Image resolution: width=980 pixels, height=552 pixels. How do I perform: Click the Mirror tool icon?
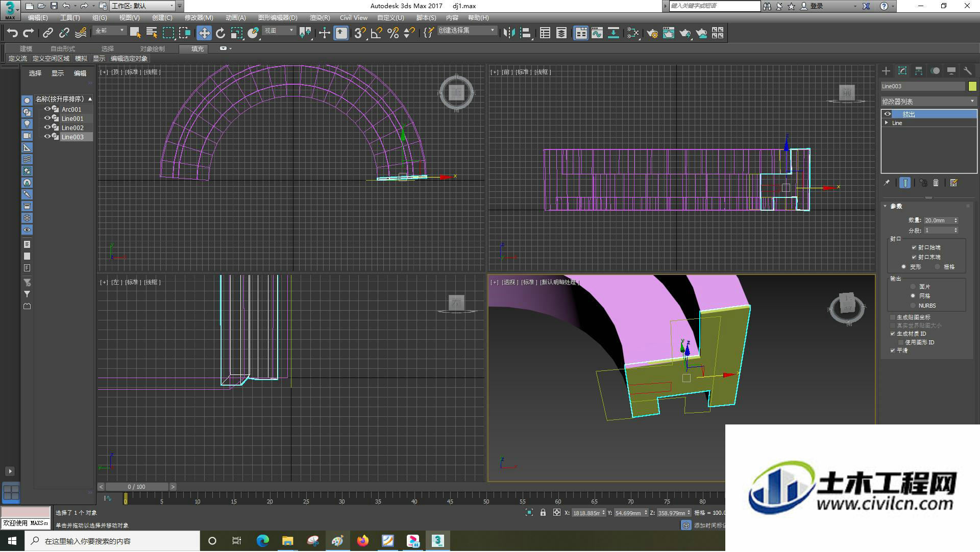click(509, 33)
